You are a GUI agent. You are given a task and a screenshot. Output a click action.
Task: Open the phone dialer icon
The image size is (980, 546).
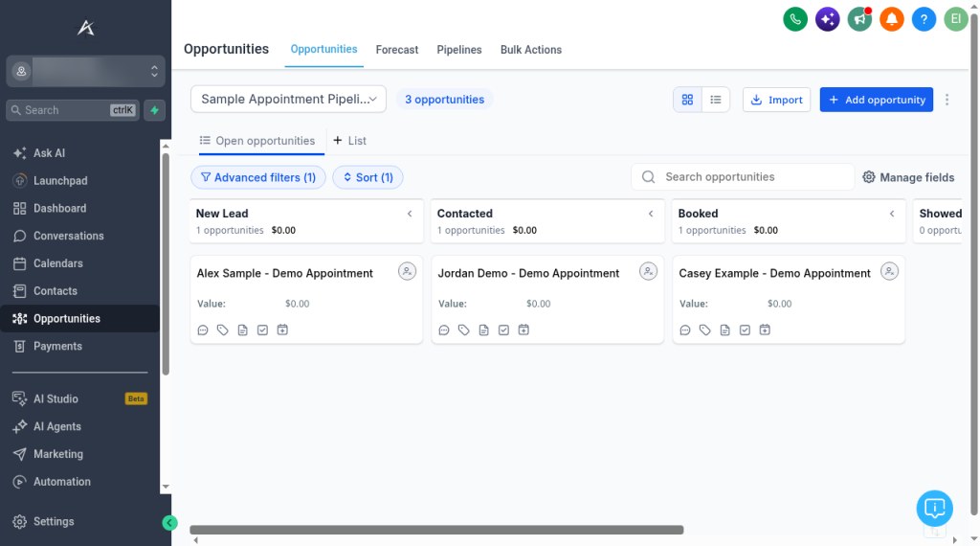795,19
